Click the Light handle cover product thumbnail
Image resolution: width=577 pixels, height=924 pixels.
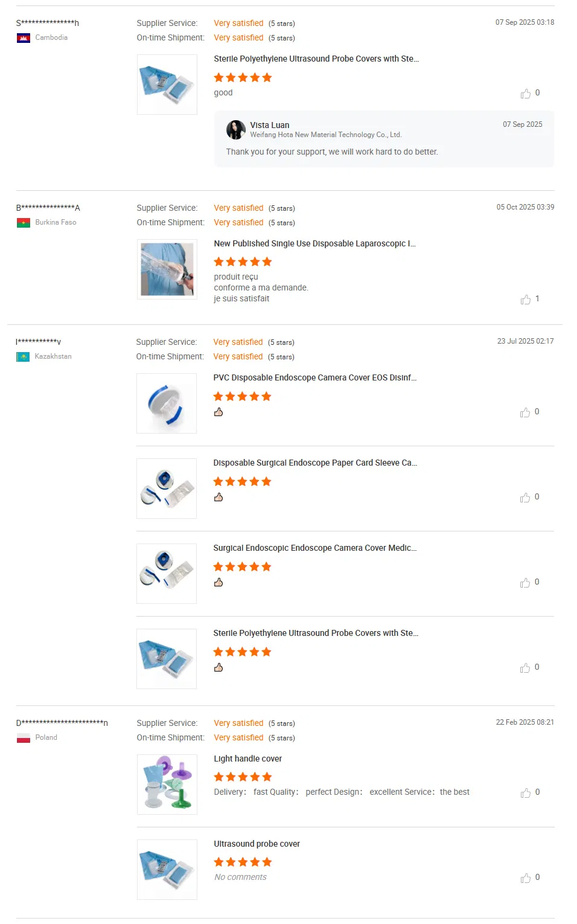click(x=167, y=784)
